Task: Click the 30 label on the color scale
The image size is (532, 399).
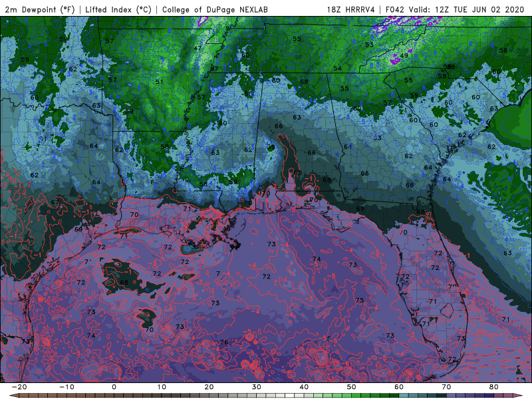Action: click(257, 387)
